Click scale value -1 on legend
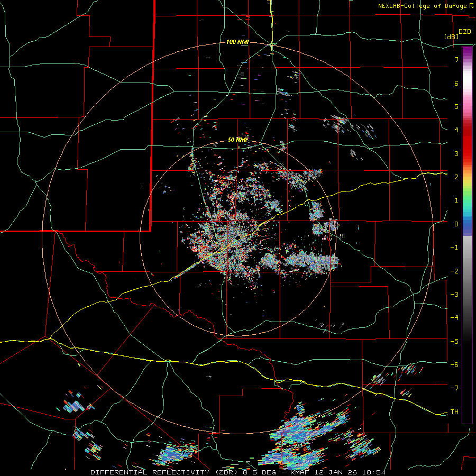Image resolution: width=476 pixels, height=476 pixels. (x=454, y=248)
